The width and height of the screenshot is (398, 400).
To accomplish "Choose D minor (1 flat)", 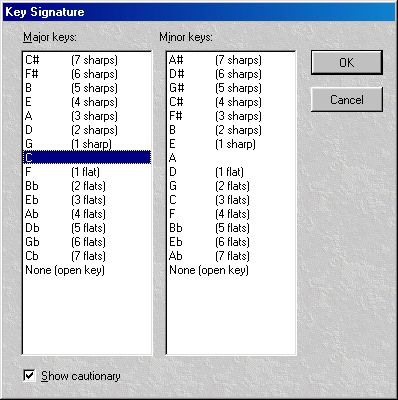I will pos(231,172).
